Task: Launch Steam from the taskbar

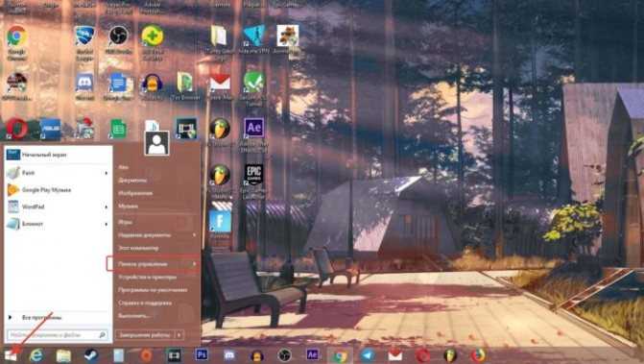Action: click(91, 355)
